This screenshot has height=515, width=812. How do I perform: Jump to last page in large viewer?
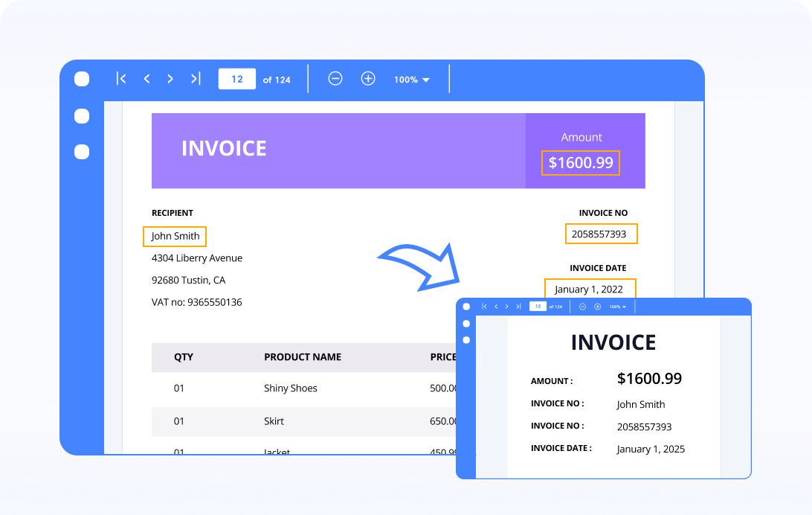click(195, 79)
